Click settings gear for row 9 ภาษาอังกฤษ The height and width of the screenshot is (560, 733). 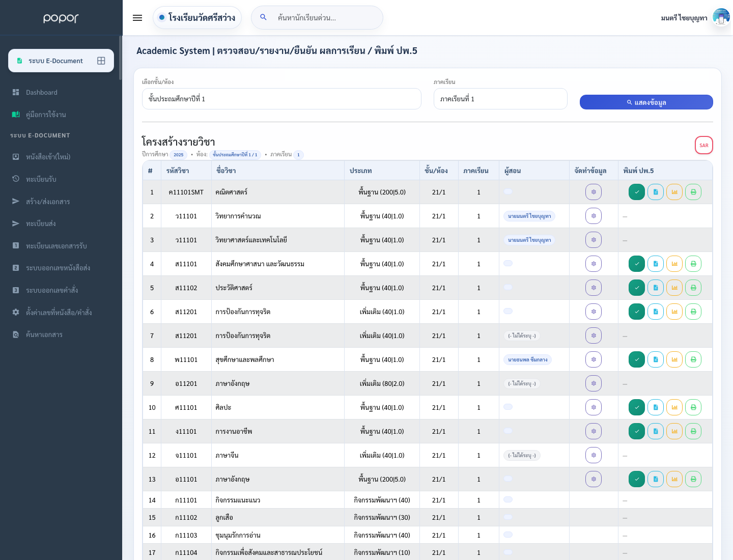click(x=594, y=383)
